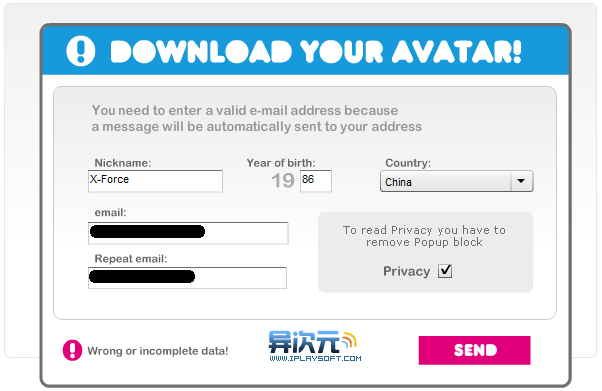
Task: Click into the Repeat email field
Action: (x=187, y=278)
